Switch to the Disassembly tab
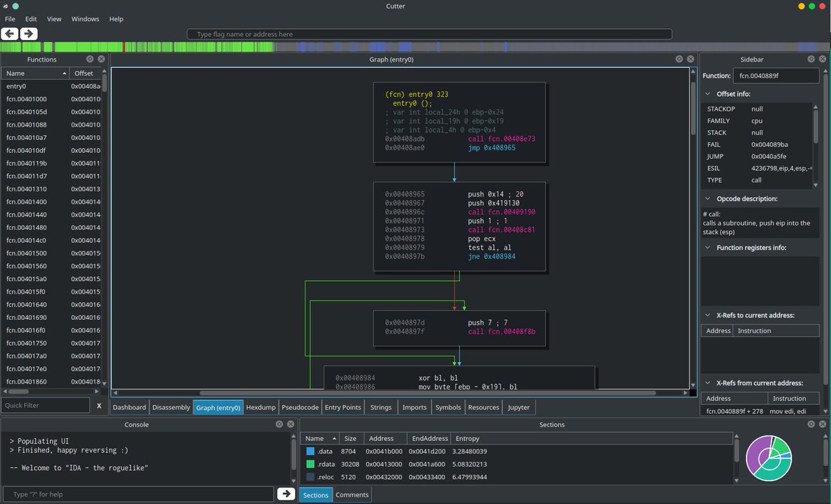This screenshot has width=831, height=504. (x=170, y=407)
